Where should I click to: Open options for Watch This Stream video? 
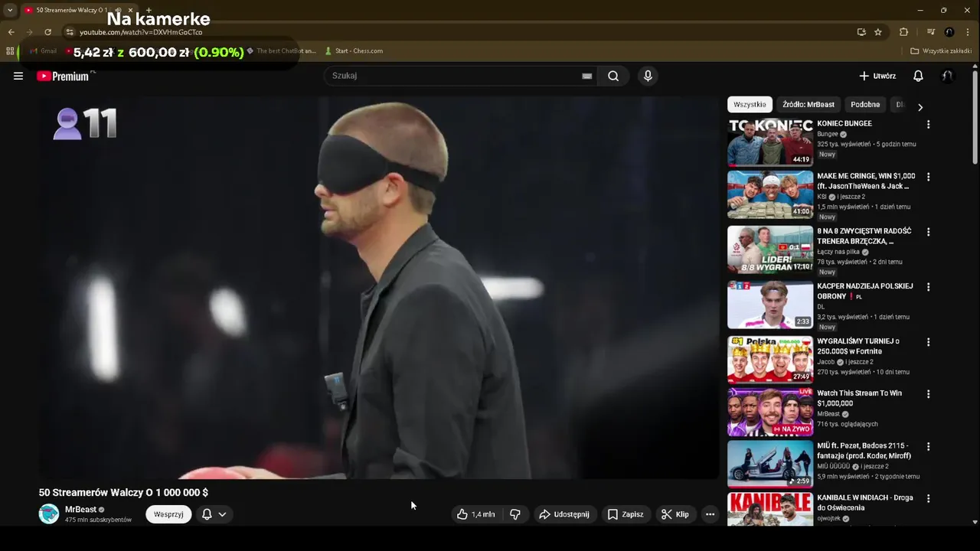pyautogui.click(x=929, y=394)
